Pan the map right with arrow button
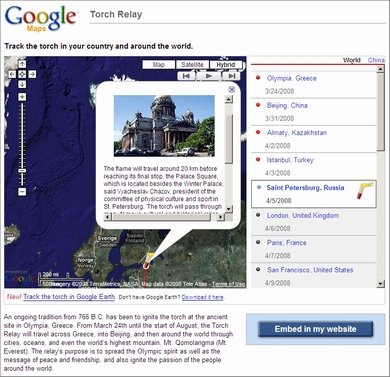The height and width of the screenshot is (377, 390). coord(32,74)
